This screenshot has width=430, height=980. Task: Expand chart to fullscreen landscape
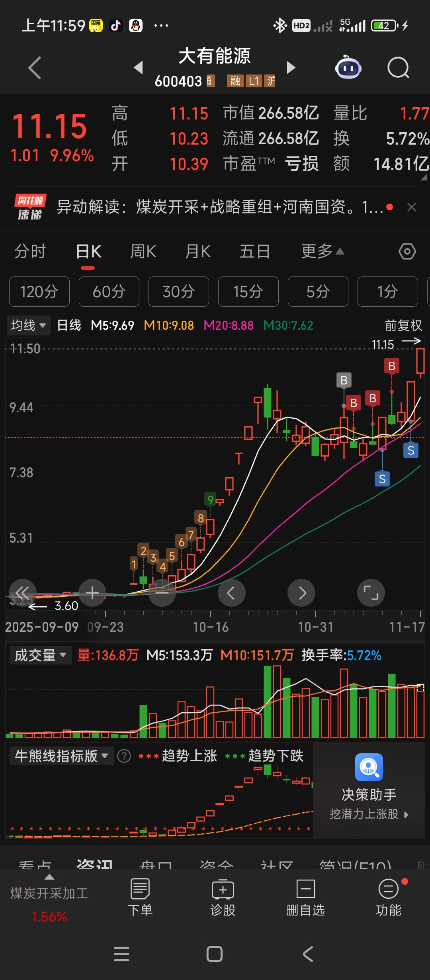click(x=371, y=593)
